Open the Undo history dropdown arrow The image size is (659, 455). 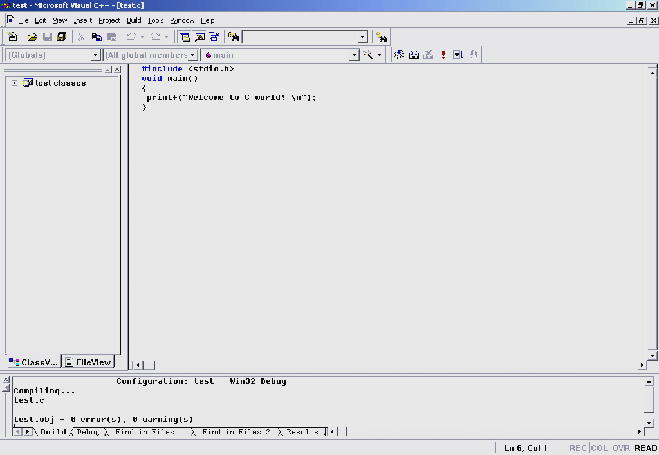(142, 37)
